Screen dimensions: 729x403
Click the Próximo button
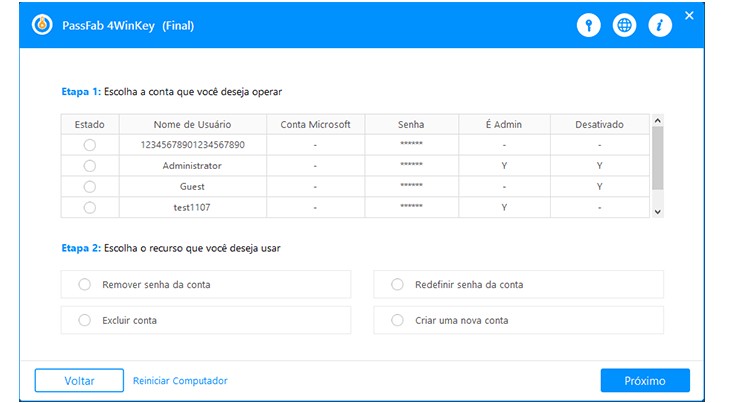[645, 381]
